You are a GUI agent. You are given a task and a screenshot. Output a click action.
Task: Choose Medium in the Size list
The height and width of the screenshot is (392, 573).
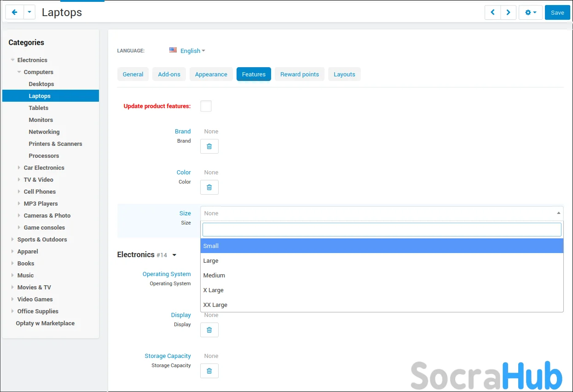pyautogui.click(x=382, y=275)
